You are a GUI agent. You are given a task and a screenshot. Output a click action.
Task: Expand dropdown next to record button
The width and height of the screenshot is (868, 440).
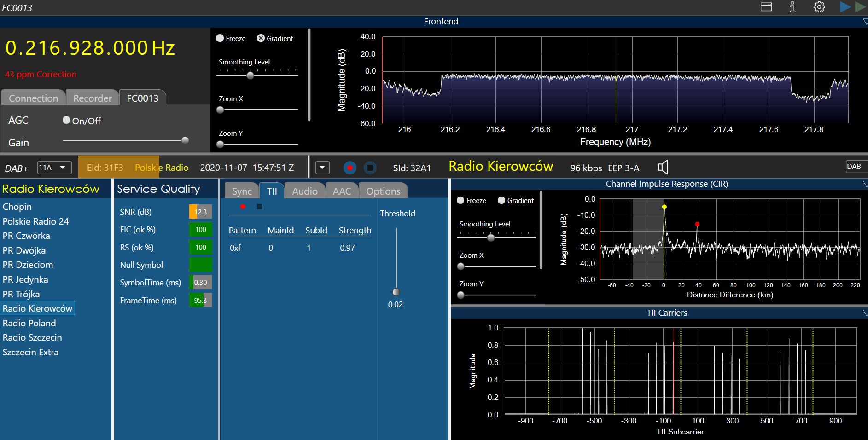pyautogui.click(x=322, y=168)
